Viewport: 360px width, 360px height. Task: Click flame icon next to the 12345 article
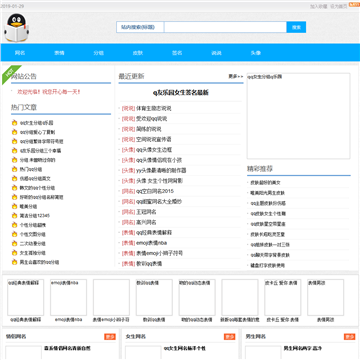(14, 216)
